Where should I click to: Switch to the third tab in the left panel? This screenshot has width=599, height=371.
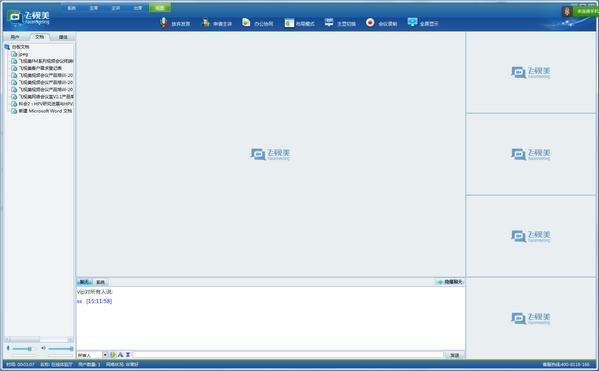[63, 37]
